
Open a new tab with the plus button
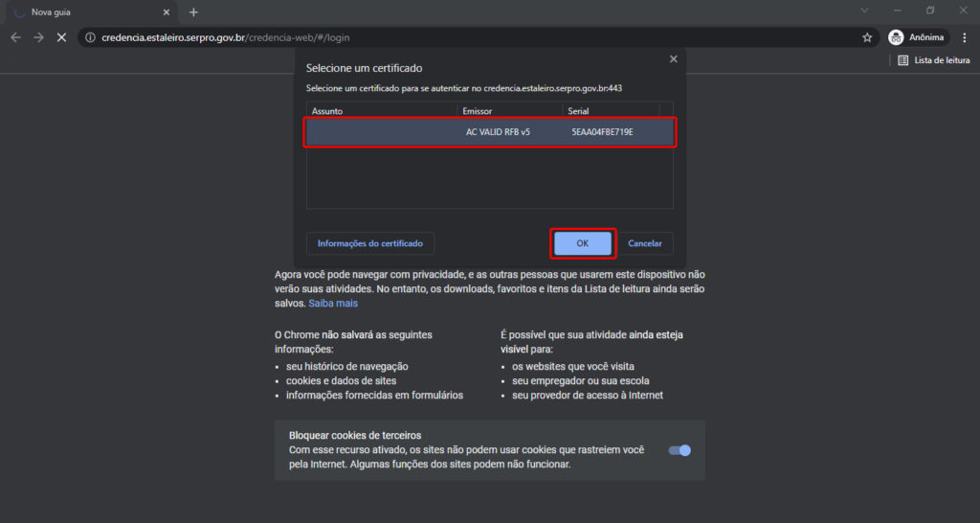click(193, 11)
